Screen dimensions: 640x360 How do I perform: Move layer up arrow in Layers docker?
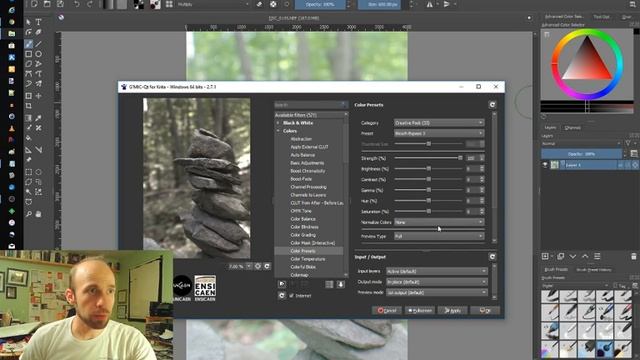click(585, 256)
